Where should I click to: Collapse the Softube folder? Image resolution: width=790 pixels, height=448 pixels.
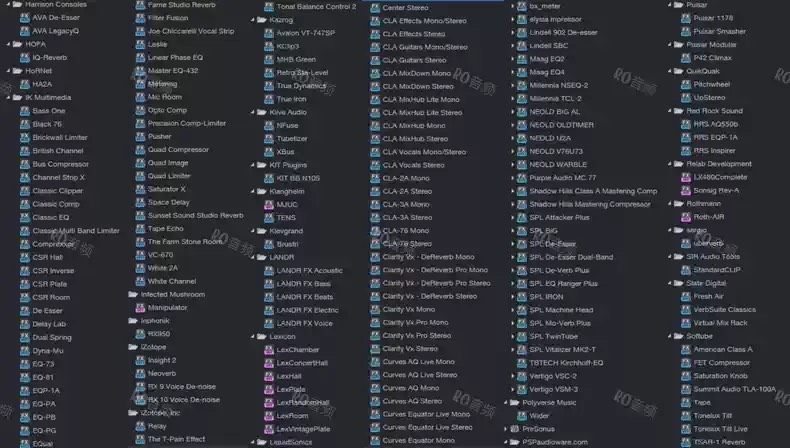click(670, 336)
